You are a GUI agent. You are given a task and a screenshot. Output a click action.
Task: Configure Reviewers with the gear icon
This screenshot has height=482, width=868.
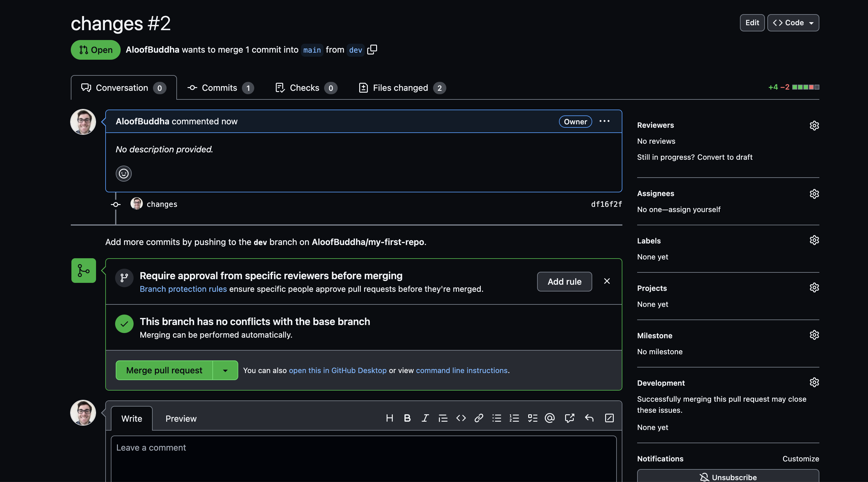[814, 125]
